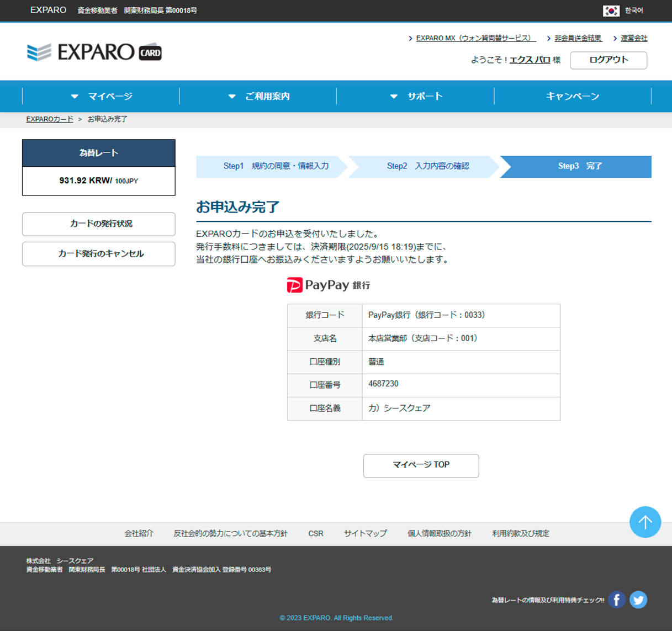Switch language to 한국어
This screenshot has width=672, height=631.
coord(634,10)
